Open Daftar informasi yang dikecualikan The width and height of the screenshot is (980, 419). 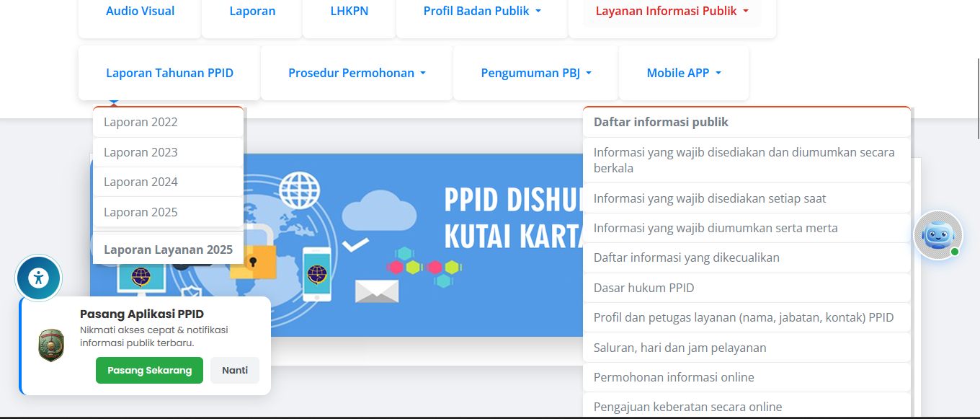pos(747,257)
